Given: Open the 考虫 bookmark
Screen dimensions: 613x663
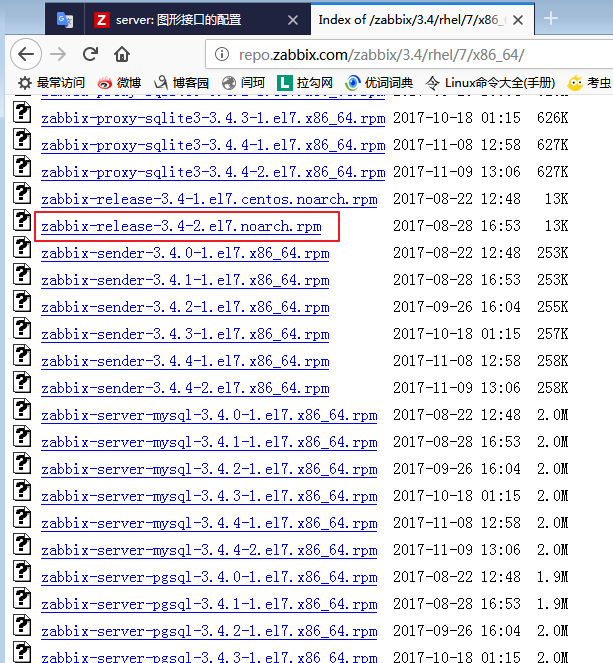Looking at the screenshot, I should click(x=589, y=83).
